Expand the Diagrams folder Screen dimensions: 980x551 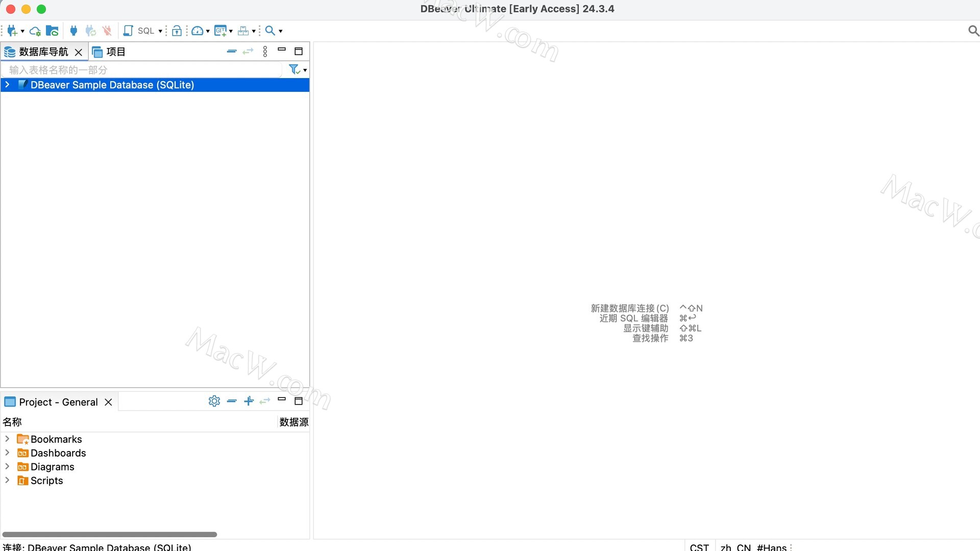(x=7, y=466)
